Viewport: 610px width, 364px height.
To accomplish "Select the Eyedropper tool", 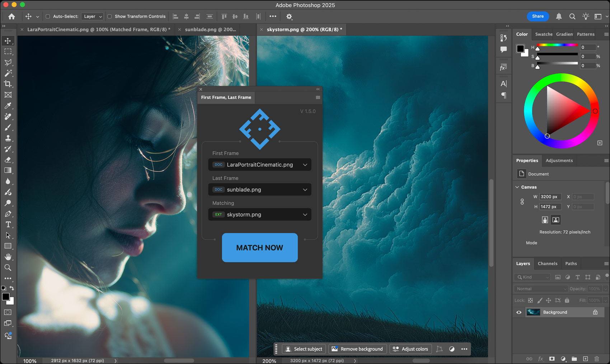I will point(8,106).
